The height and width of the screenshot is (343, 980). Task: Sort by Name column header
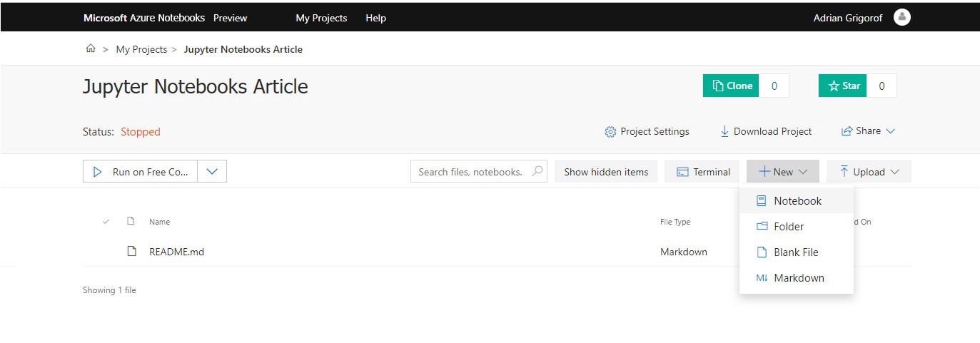click(159, 222)
